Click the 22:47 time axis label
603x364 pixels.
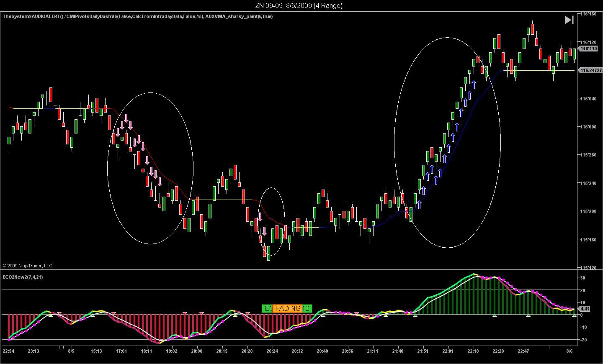click(523, 351)
